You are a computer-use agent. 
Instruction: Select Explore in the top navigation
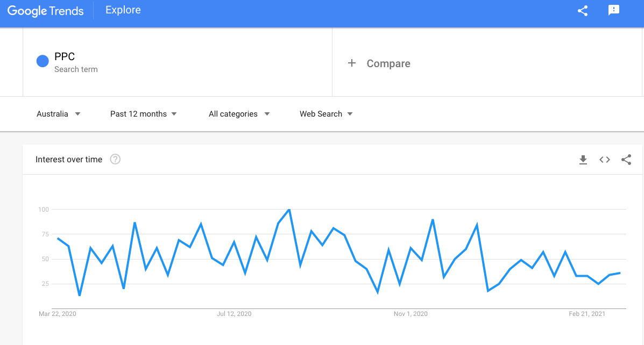[x=123, y=10]
